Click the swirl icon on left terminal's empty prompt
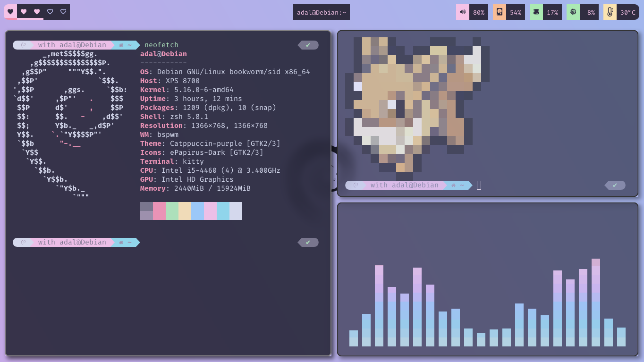The width and height of the screenshot is (644, 362). [x=23, y=242]
